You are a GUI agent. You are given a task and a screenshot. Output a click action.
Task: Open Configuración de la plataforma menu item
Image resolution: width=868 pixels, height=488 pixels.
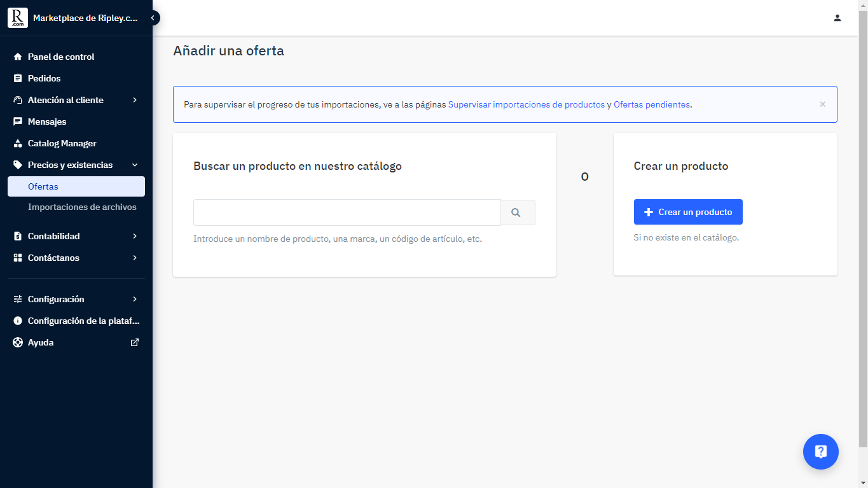tap(76, 321)
